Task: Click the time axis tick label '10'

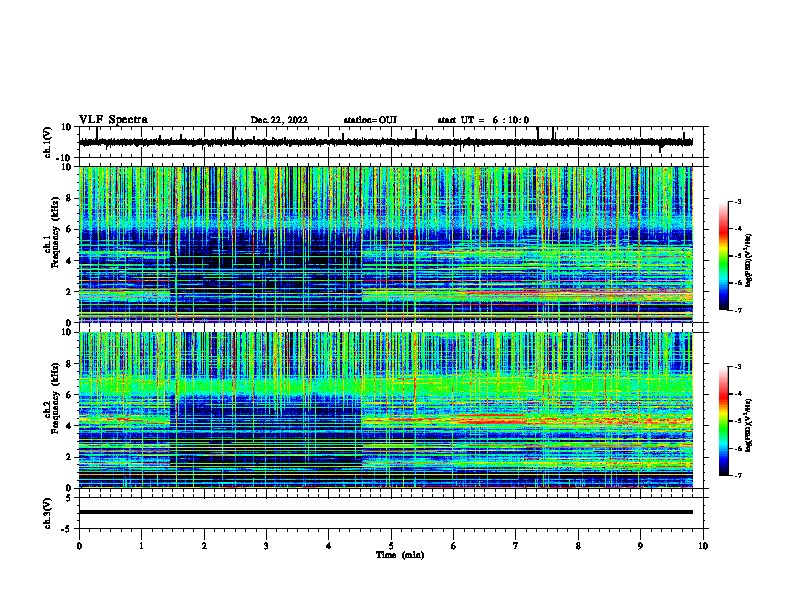Action: coord(703,546)
